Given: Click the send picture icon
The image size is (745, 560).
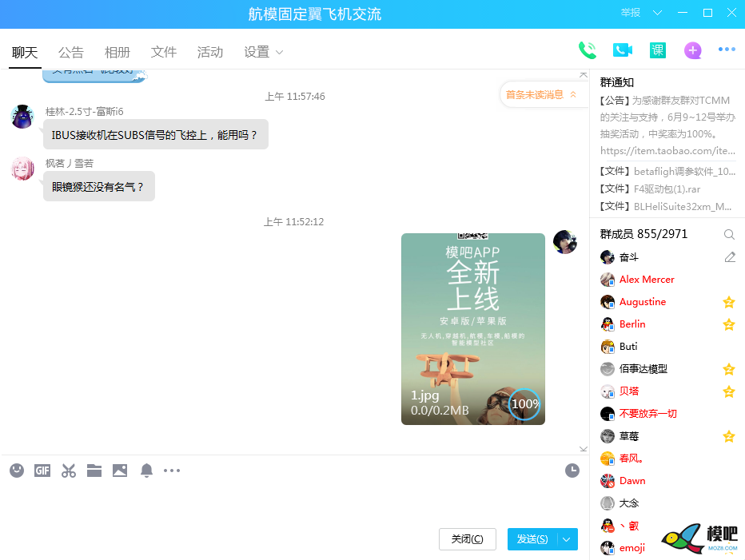Looking at the screenshot, I should click(120, 471).
